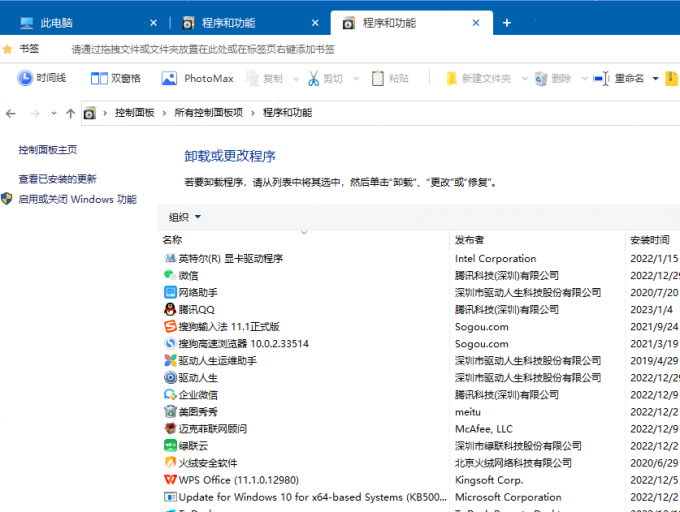Open 启用或关闭 Windows 功能 link
This screenshot has height=512, width=680.
click(x=77, y=199)
